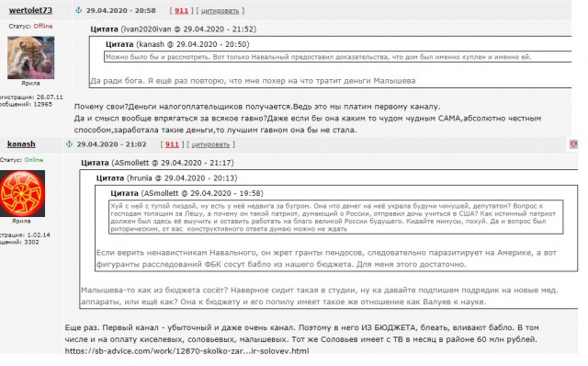Click the reply line starting 'Почему свои?Деньги налогоплательщиков'
The height and width of the screenshot is (366, 588).
pyautogui.click(x=257, y=107)
